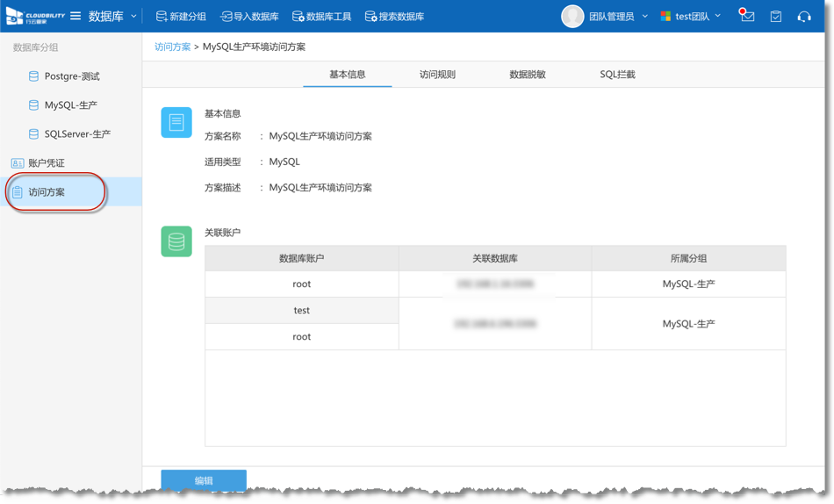
Task: Click the 新建分组 toolbar button
Action: coord(181,17)
